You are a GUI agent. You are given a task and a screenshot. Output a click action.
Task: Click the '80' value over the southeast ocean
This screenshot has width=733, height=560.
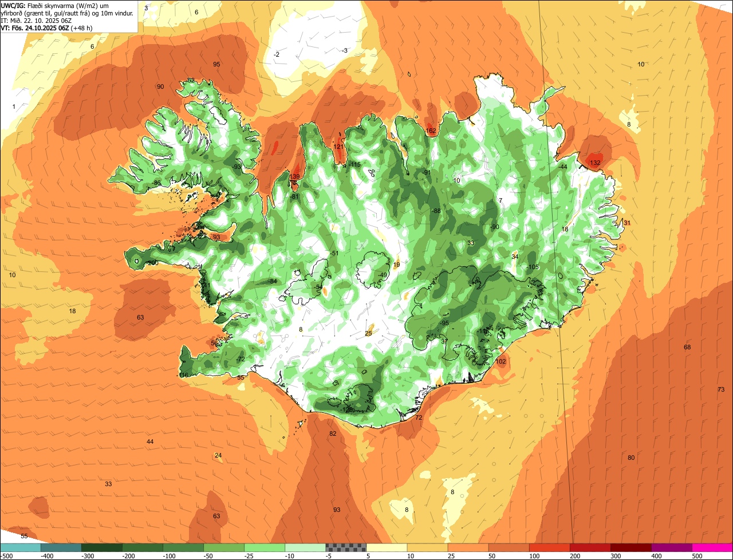pos(631,458)
